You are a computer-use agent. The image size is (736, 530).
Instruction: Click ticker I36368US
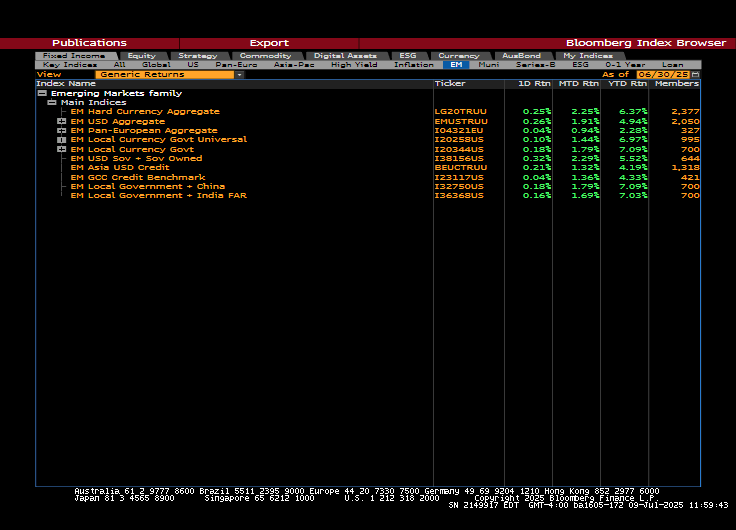(x=459, y=195)
